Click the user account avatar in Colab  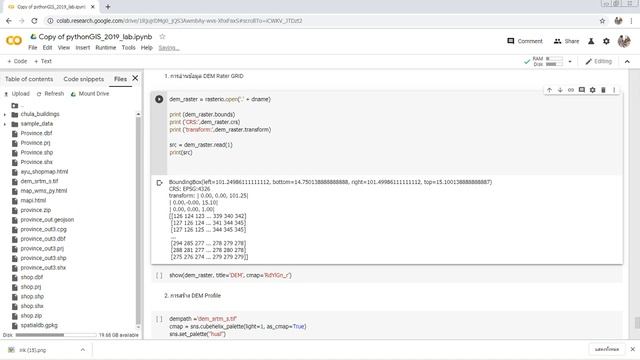click(624, 41)
